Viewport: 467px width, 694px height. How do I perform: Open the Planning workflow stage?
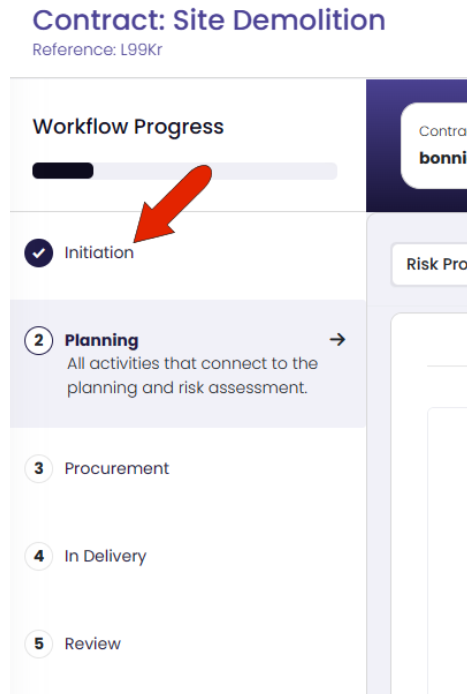(102, 340)
